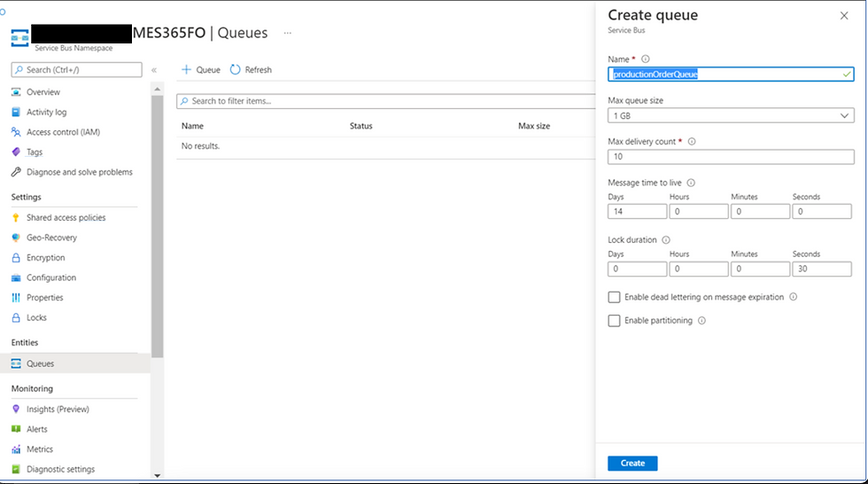Click the Overview icon in sidebar

[16, 92]
